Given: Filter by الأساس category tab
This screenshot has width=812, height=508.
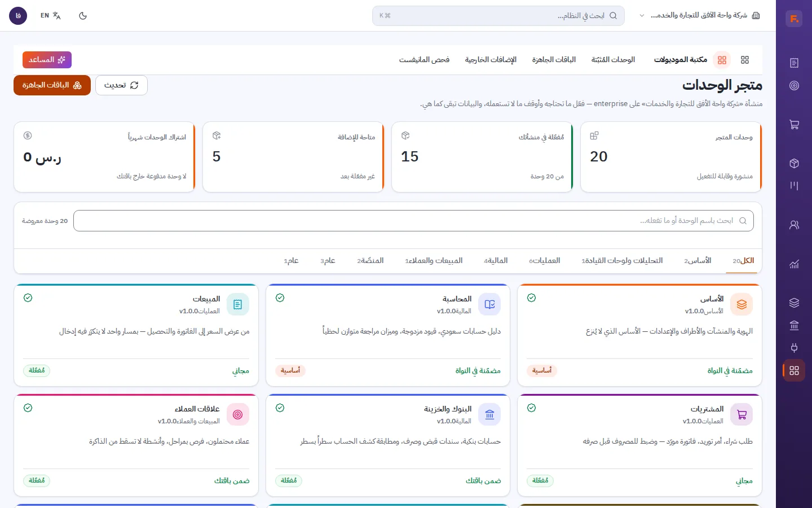Looking at the screenshot, I should 698,261.
